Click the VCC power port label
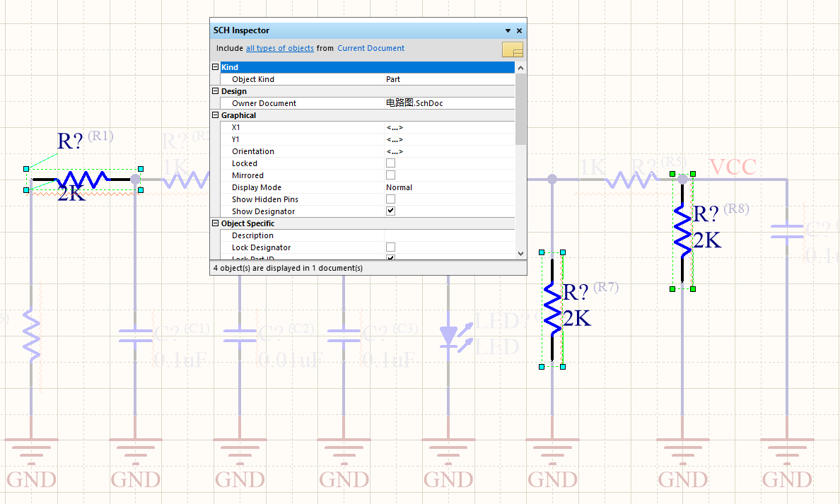This screenshot has height=504, width=840. (x=733, y=167)
